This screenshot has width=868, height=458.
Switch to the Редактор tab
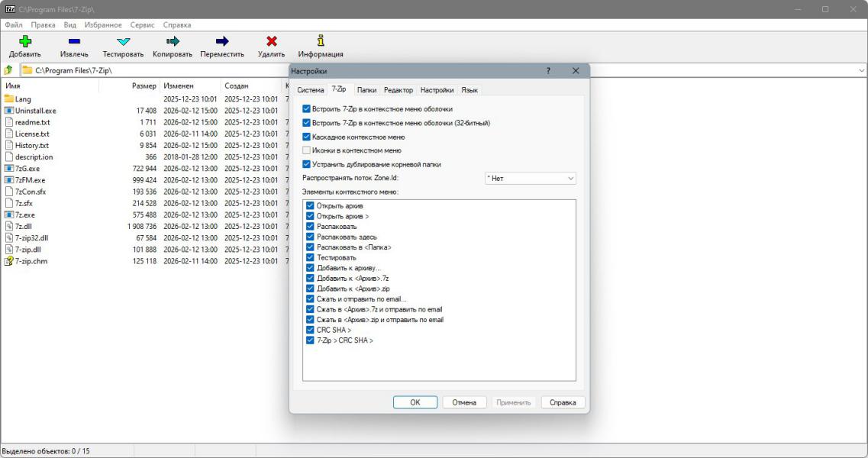pos(398,90)
